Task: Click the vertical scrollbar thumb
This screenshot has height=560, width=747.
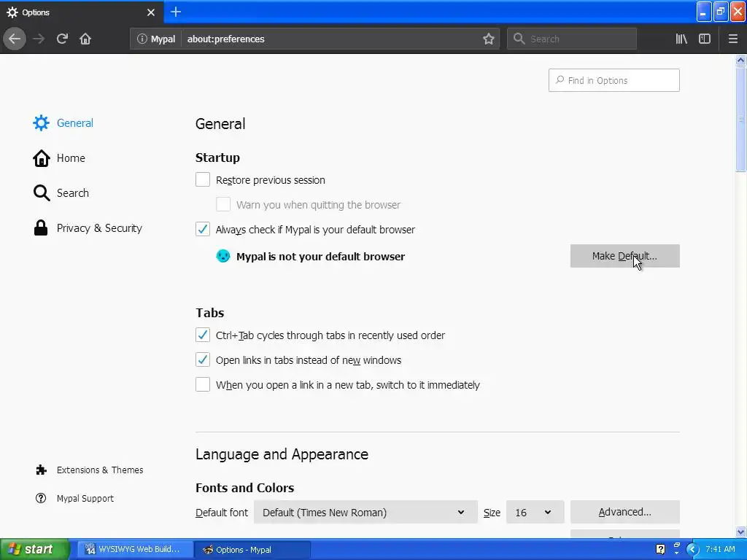Action: (x=741, y=119)
